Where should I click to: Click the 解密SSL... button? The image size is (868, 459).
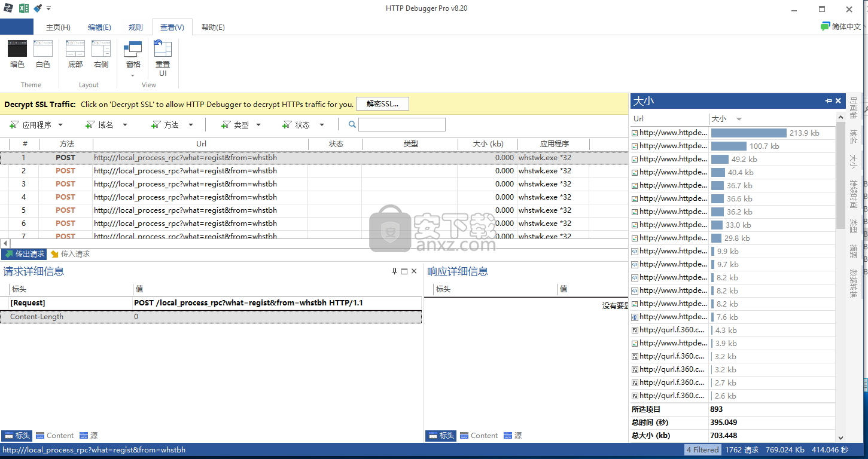[382, 103]
